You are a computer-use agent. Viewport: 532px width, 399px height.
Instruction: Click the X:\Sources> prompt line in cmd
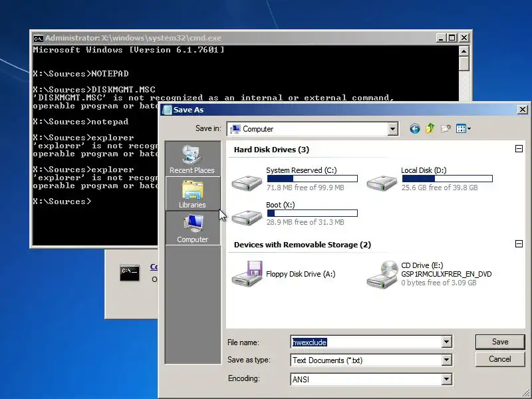click(x=62, y=201)
